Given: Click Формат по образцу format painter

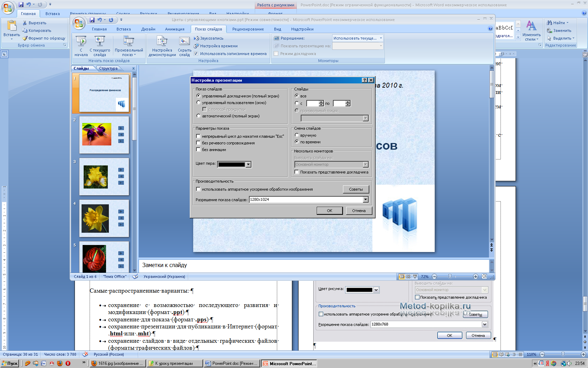Looking at the screenshot, I should [44, 38].
